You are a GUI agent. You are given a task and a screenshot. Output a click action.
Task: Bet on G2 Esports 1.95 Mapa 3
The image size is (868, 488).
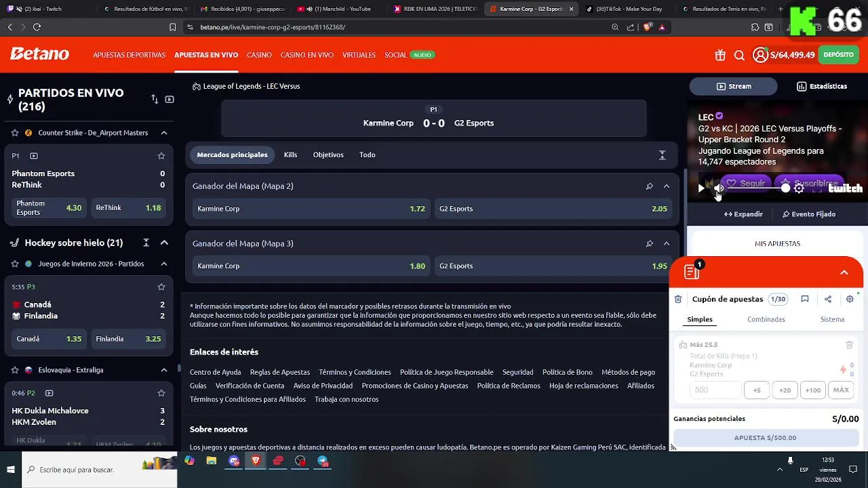[553, 266]
